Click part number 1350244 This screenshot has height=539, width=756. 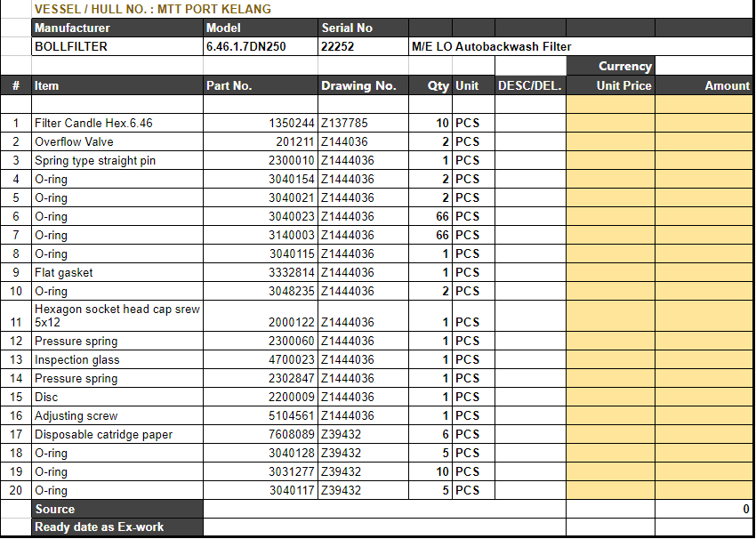coord(261,123)
